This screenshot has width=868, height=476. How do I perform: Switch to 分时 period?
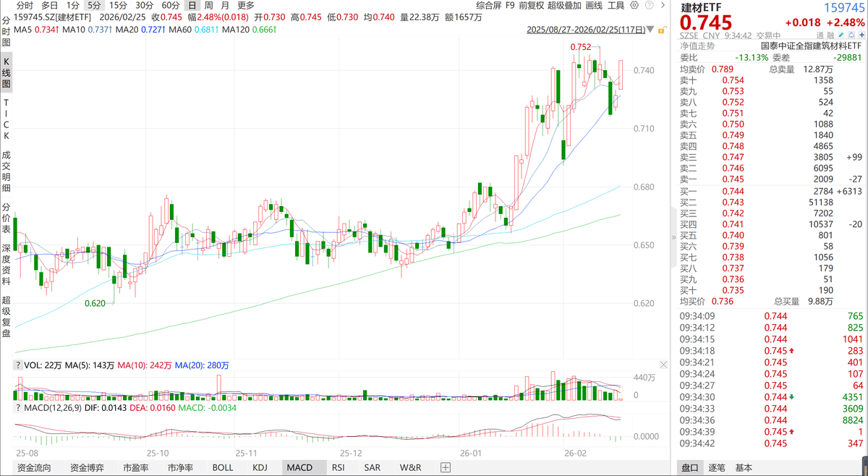pyautogui.click(x=25, y=5)
